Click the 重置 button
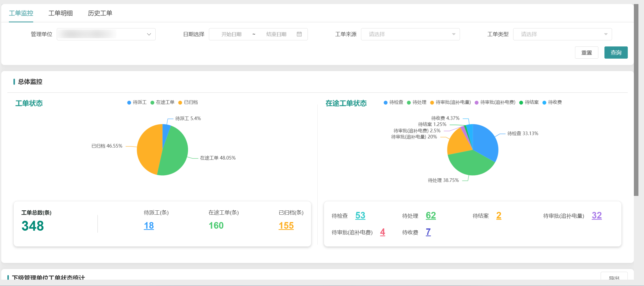The height and width of the screenshot is (286, 644). tap(587, 53)
